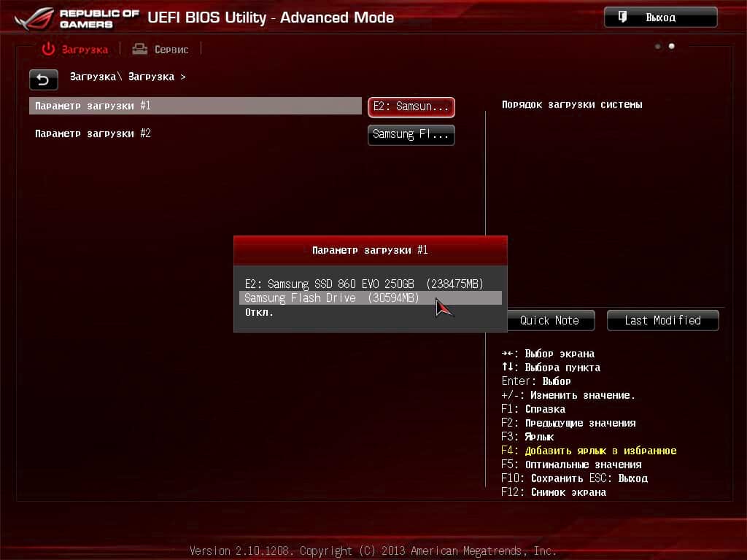Click the popup title Параметр загрузки #1
This screenshot has height=560, width=747.
(x=370, y=250)
